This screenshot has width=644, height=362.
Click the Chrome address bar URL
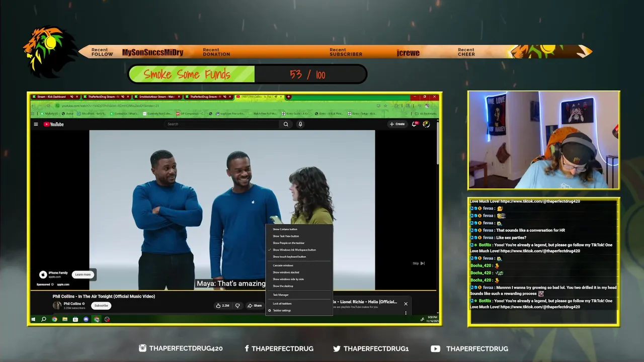coord(111,106)
